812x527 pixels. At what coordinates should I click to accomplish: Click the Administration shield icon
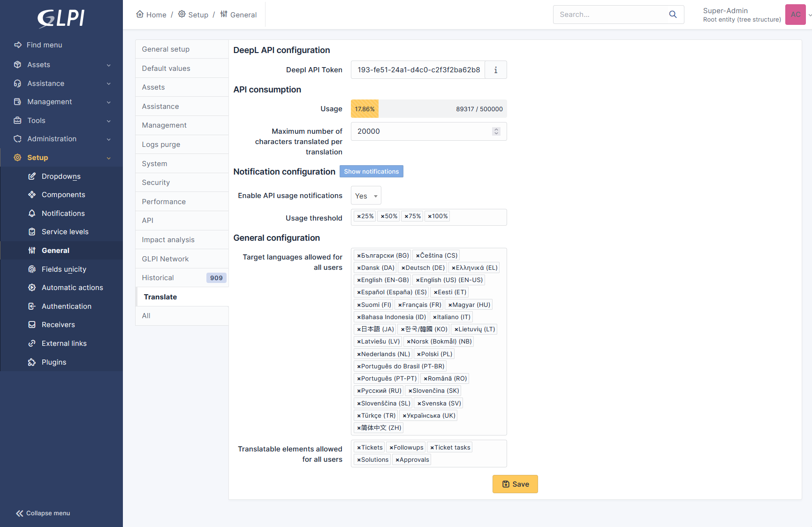pyautogui.click(x=18, y=139)
